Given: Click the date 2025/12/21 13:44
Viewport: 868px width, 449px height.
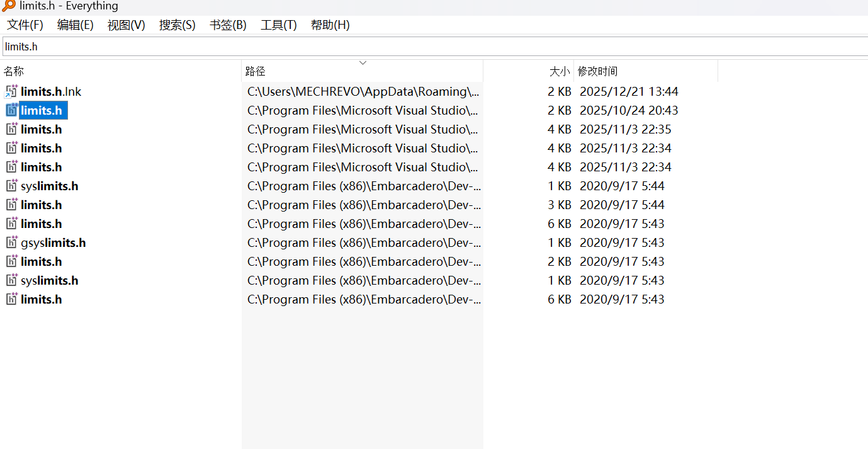Looking at the screenshot, I should [629, 91].
